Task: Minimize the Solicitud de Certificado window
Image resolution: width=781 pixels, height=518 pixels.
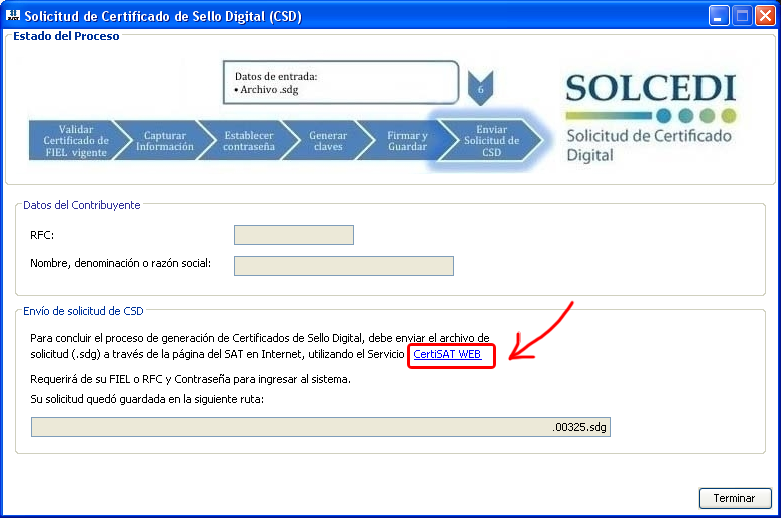Action: pyautogui.click(x=719, y=16)
